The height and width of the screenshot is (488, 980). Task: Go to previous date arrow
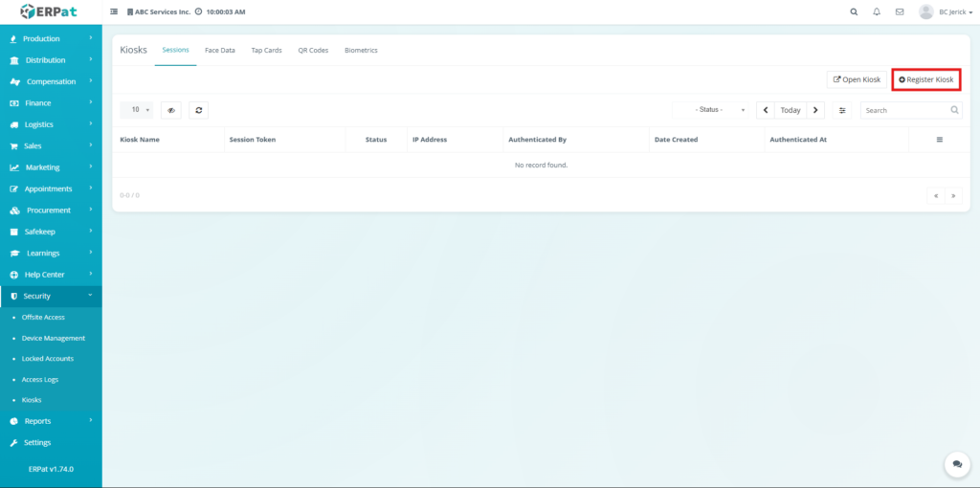(x=766, y=110)
